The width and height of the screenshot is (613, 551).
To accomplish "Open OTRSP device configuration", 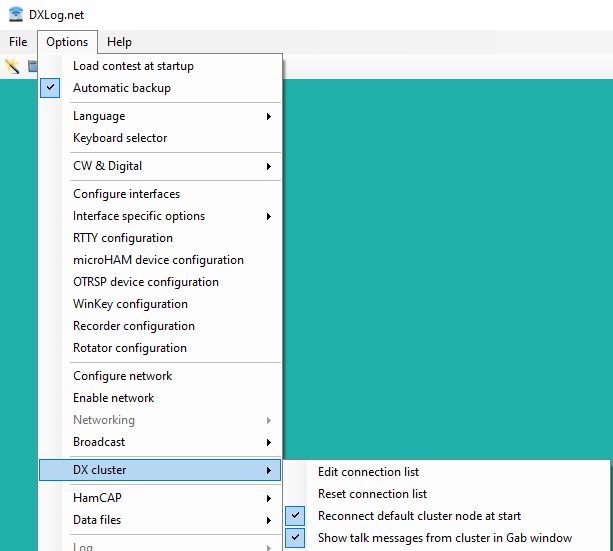I will (160, 282).
